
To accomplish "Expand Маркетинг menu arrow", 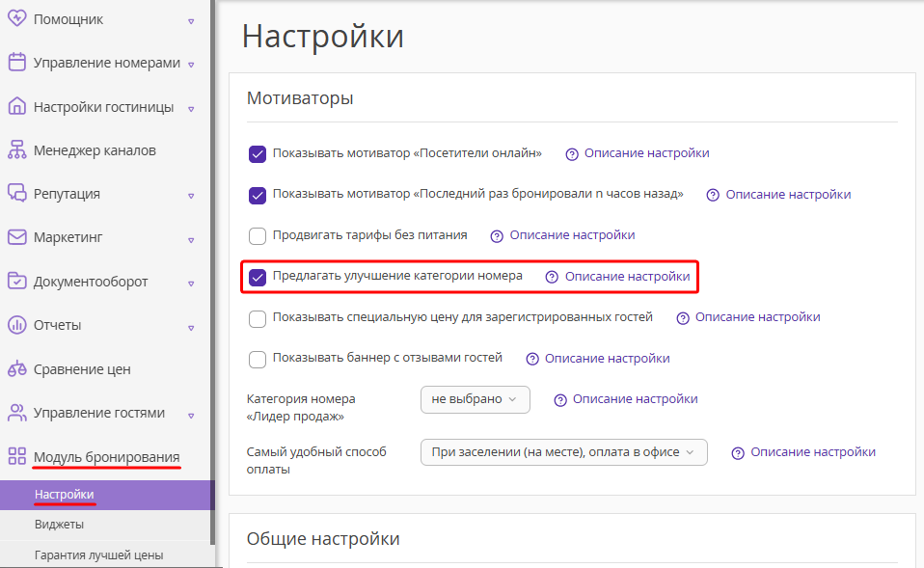I will 191,240.
